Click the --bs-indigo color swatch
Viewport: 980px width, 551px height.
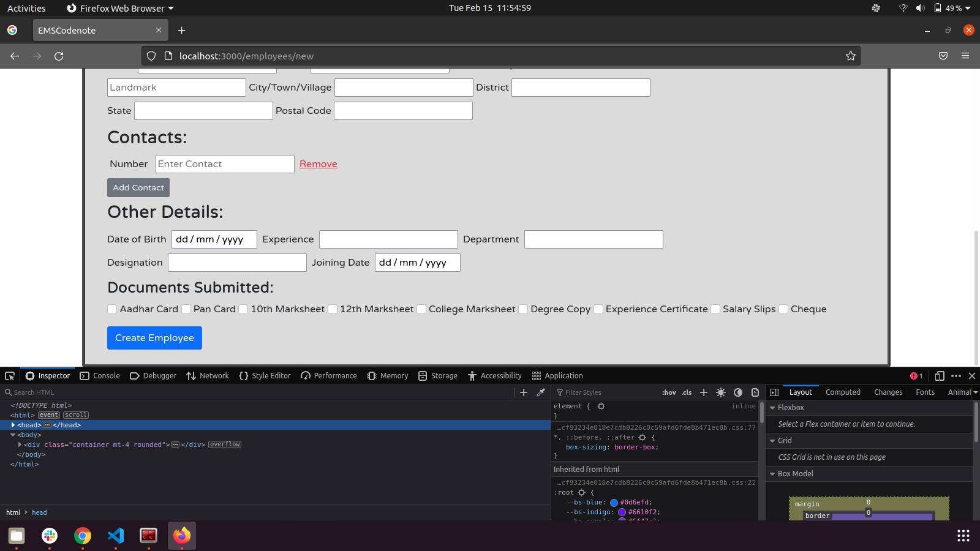point(622,512)
